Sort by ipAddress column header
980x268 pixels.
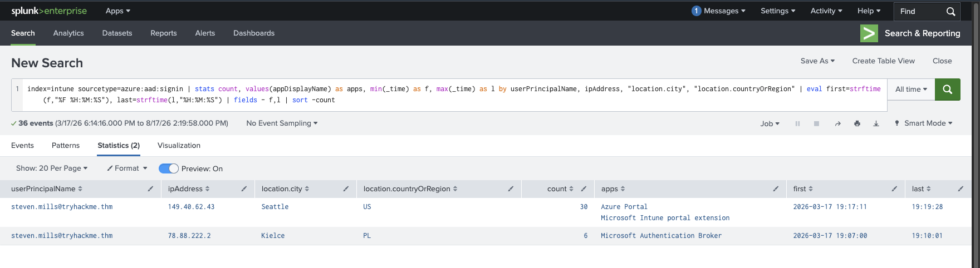(189, 189)
